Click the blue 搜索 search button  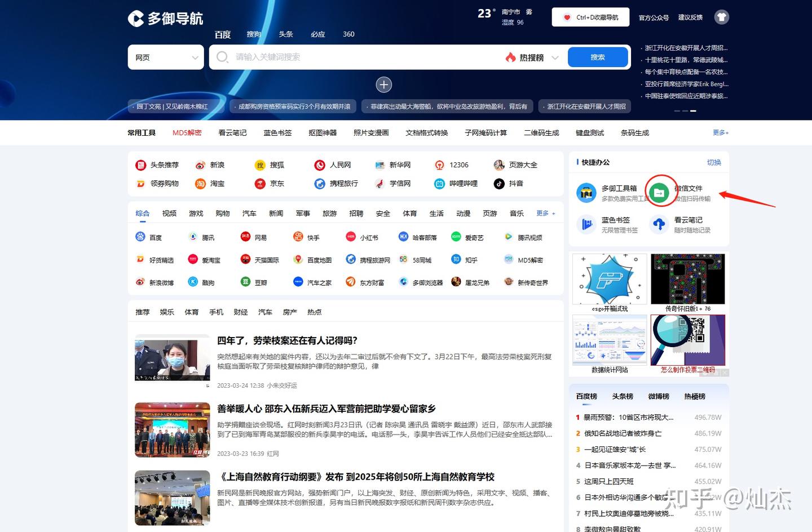pyautogui.click(x=597, y=57)
